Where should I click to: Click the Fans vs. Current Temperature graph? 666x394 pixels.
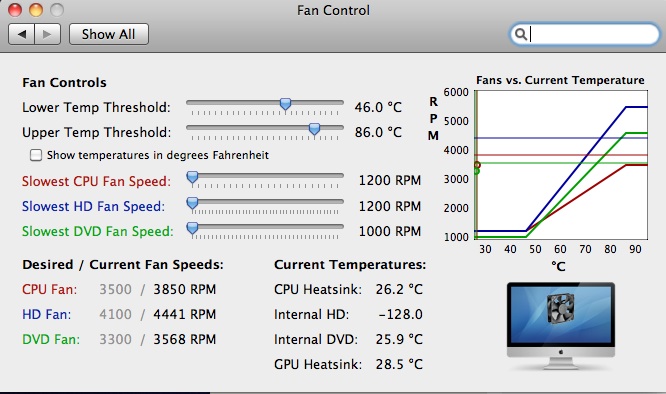(x=561, y=165)
